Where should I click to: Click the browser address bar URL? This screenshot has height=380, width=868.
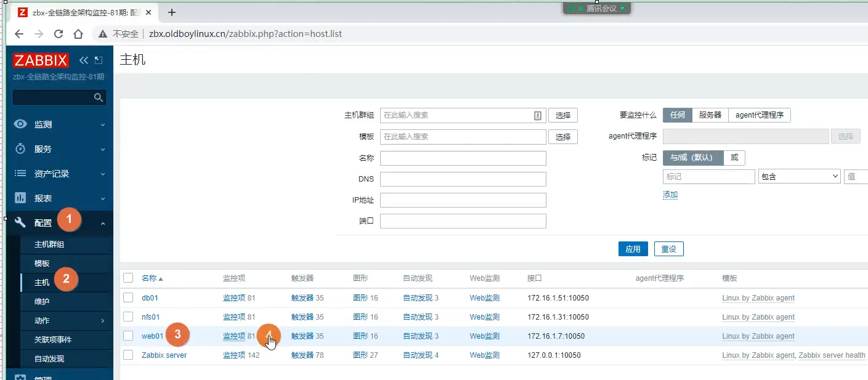245,34
